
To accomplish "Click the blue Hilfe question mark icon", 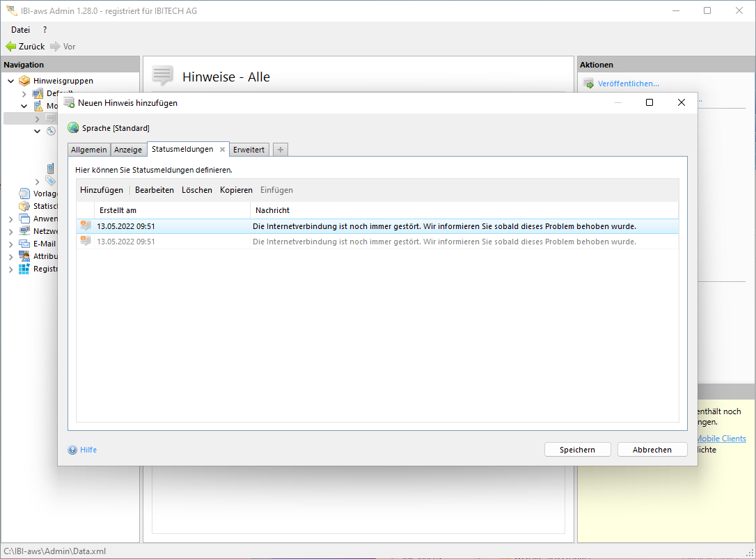I will click(x=72, y=450).
